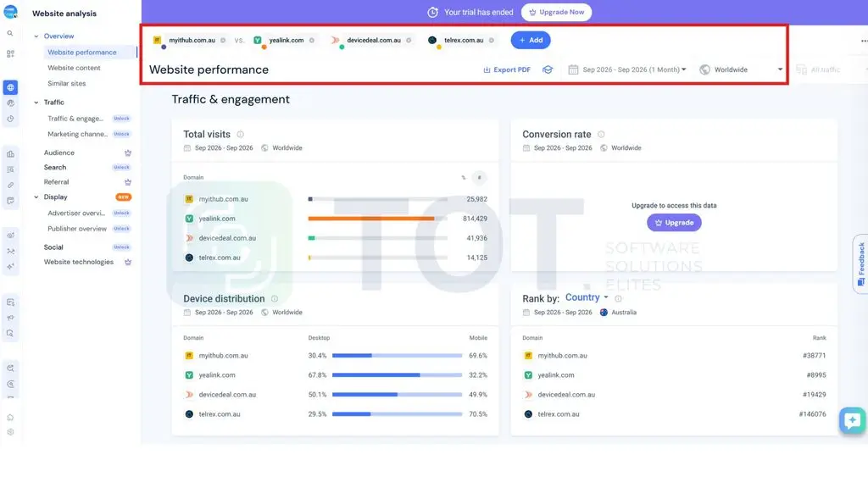Open the Publisher overview item
This screenshot has height=488, width=868.
click(x=77, y=229)
